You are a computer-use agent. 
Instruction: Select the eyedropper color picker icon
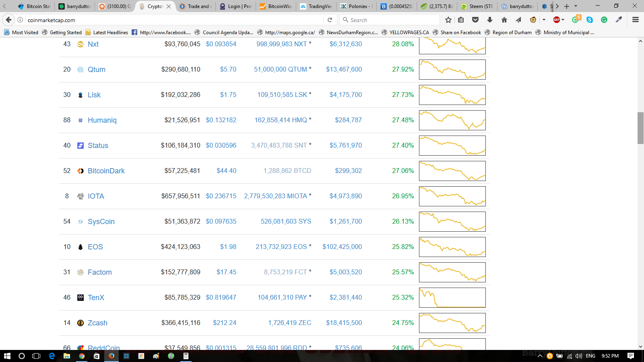point(619,20)
